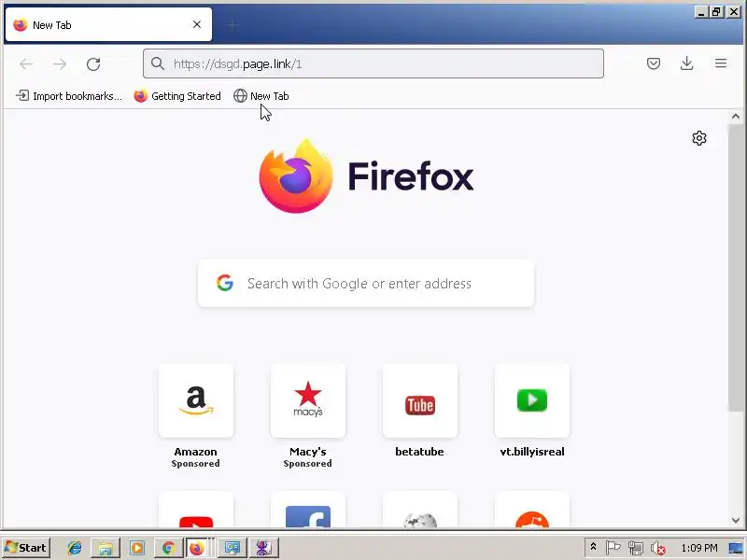Open new tab personalization gear settings
747x560 pixels.
pyautogui.click(x=698, y=138)
